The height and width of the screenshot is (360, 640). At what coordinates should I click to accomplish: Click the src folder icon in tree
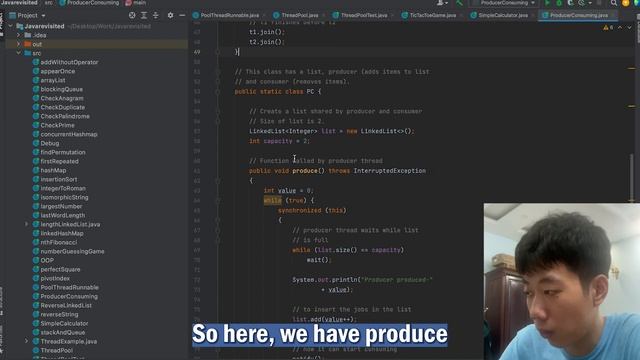[x=28, y=53]
